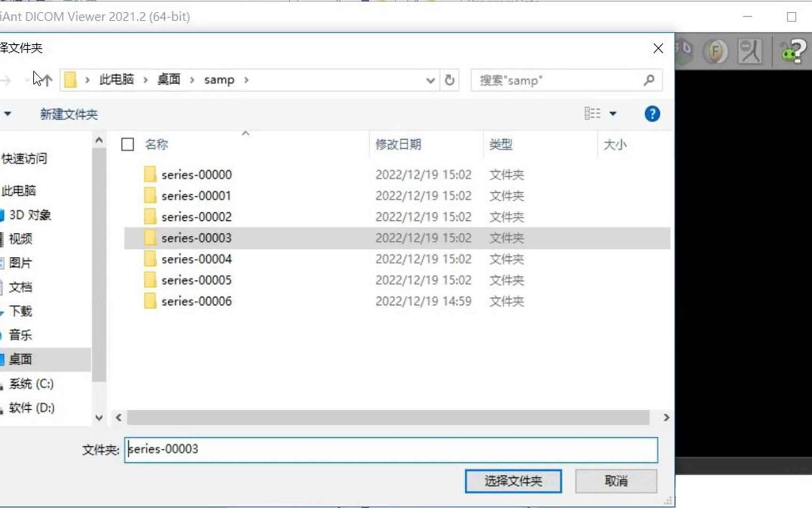
Task: Select 此电脑 in navigation pane
Action: pyautogui.click(x=19, y=190)
